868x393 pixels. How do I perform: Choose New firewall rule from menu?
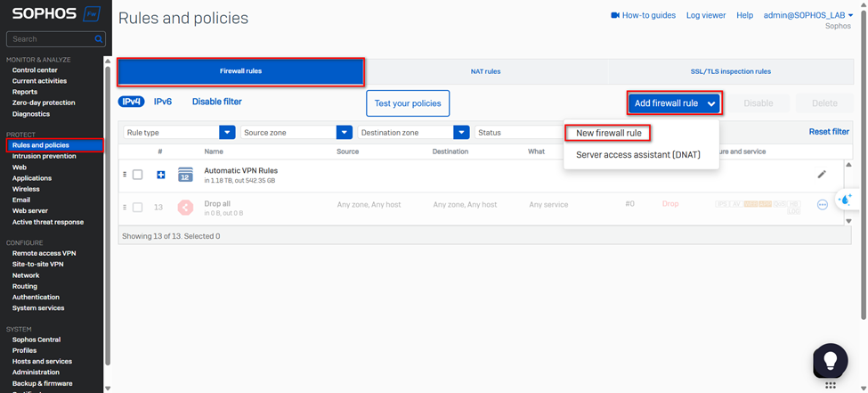pos(608,133)
